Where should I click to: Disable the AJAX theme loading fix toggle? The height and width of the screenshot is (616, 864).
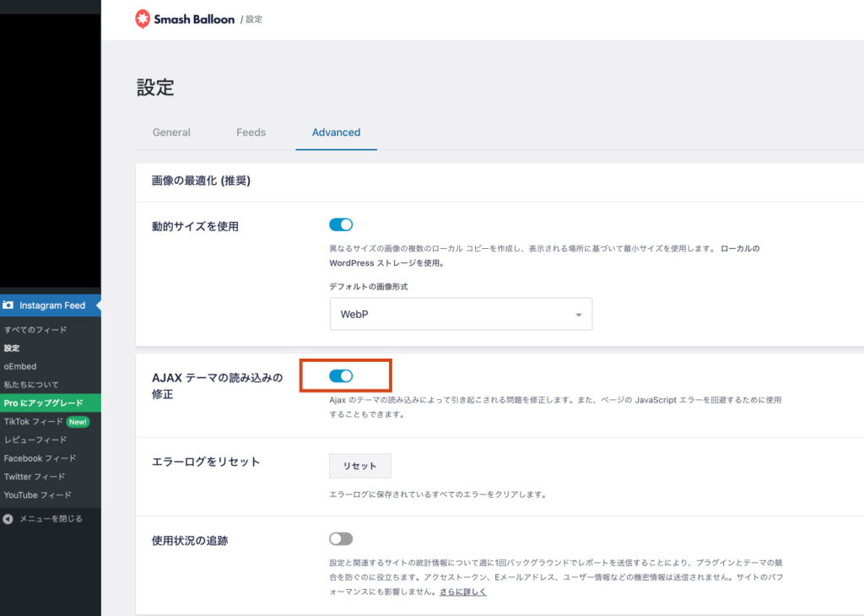(x=341, y=376)
